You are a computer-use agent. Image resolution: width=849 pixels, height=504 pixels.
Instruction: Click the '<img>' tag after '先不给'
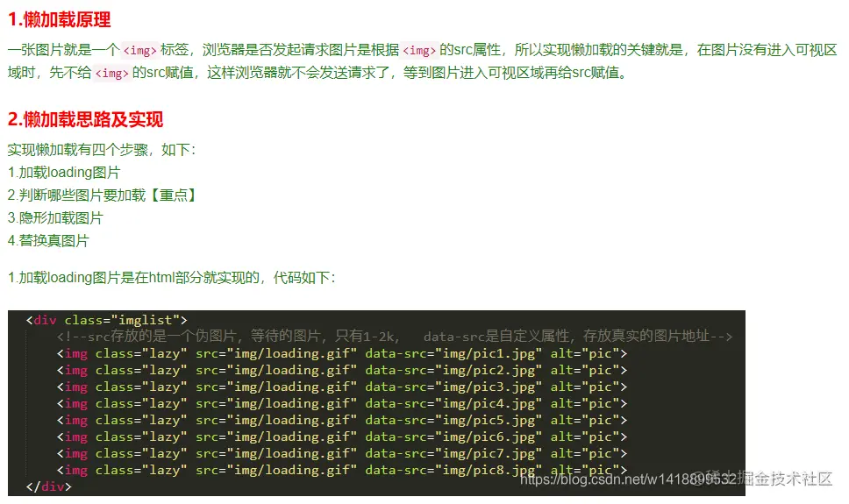(x=111, y=73)
